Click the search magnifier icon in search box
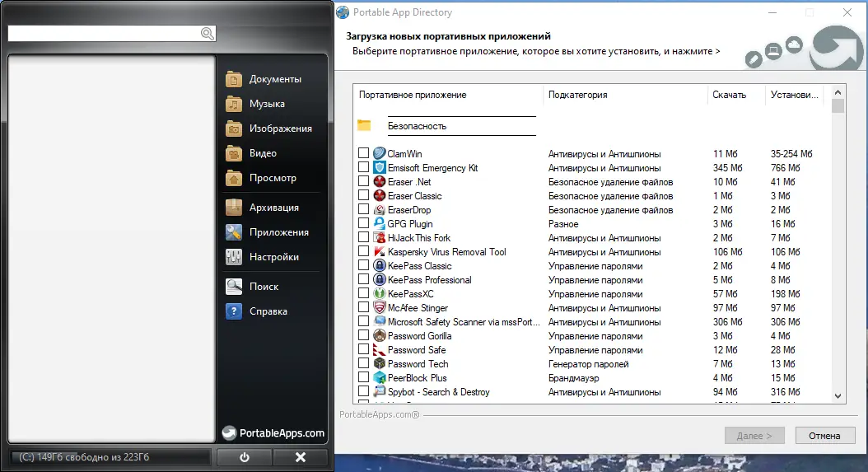The image size is (868, 472). coord(207,34)
